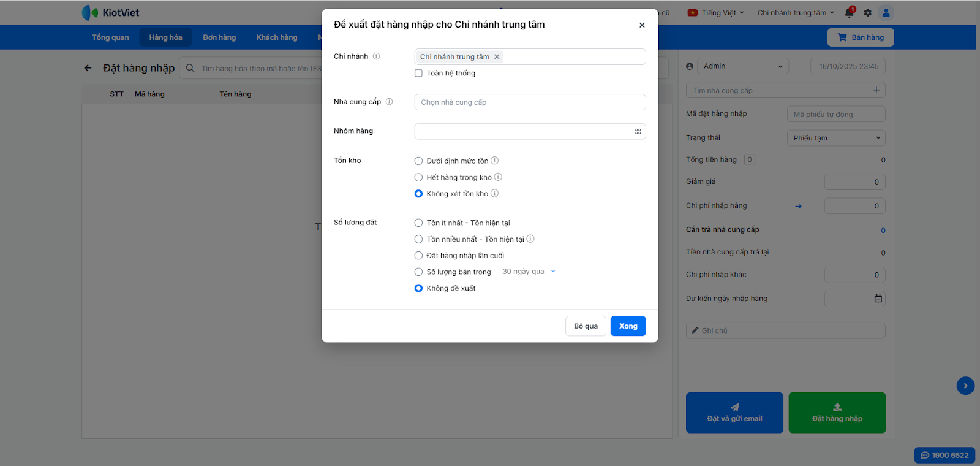Click the notification bell icon

849,13
